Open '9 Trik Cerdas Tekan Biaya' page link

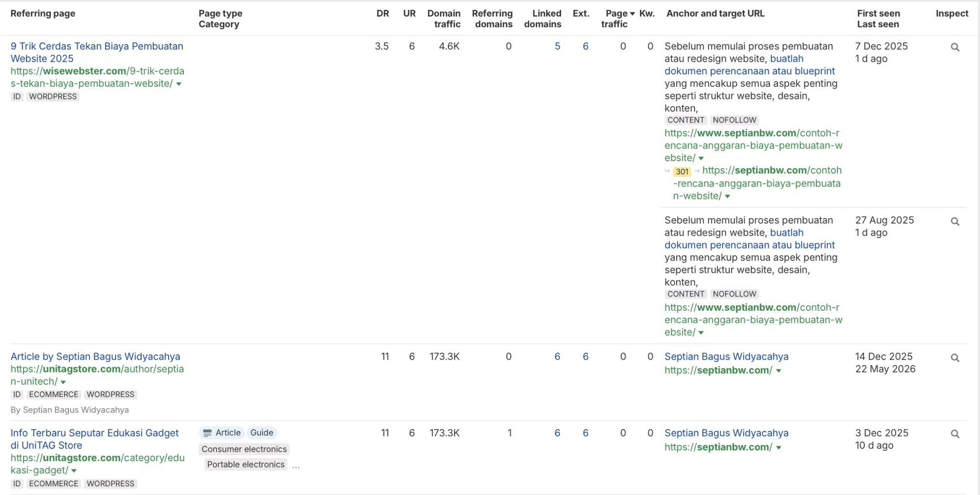[x=97, y=52]
